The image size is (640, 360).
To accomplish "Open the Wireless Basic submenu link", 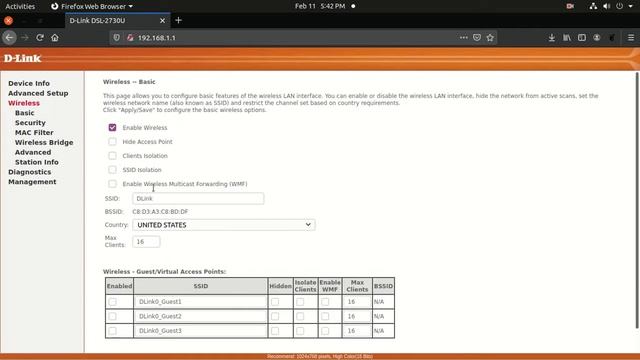I will pyautogui.click(x=24, y=113).
